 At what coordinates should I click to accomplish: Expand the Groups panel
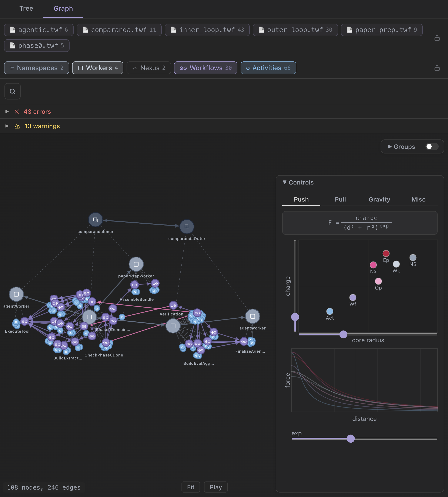401,146
